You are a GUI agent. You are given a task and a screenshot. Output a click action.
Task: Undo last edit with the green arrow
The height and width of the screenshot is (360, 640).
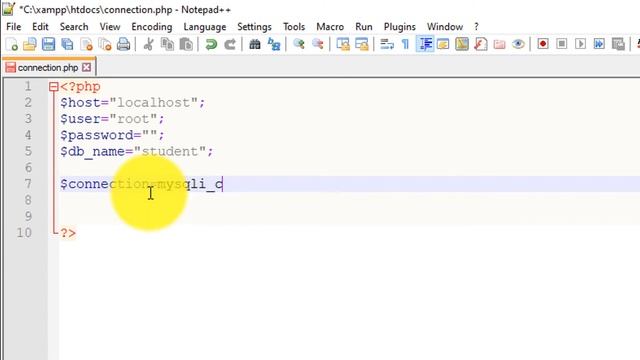click(211, 44)
